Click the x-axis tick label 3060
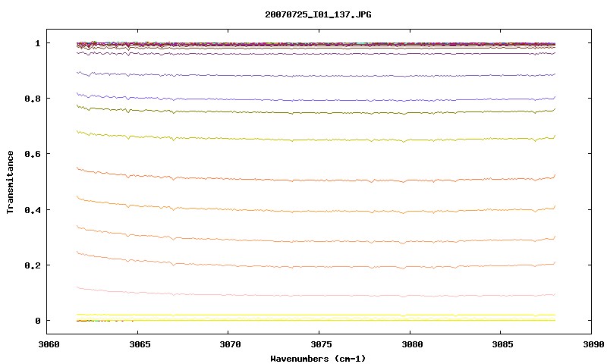 point(49,344)
